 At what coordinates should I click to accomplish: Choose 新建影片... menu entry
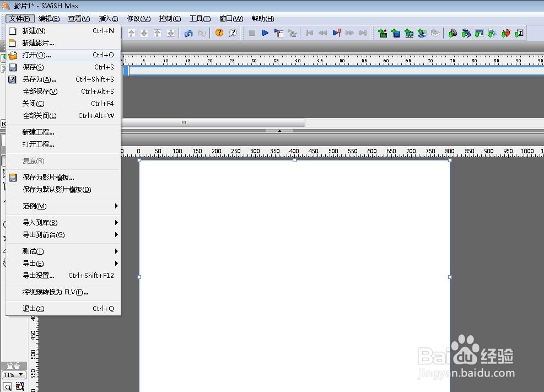point(63,43)
